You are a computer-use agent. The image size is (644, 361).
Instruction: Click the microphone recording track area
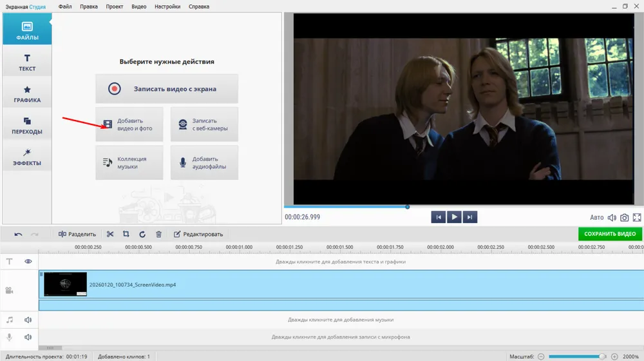click(x=341, y=337)
